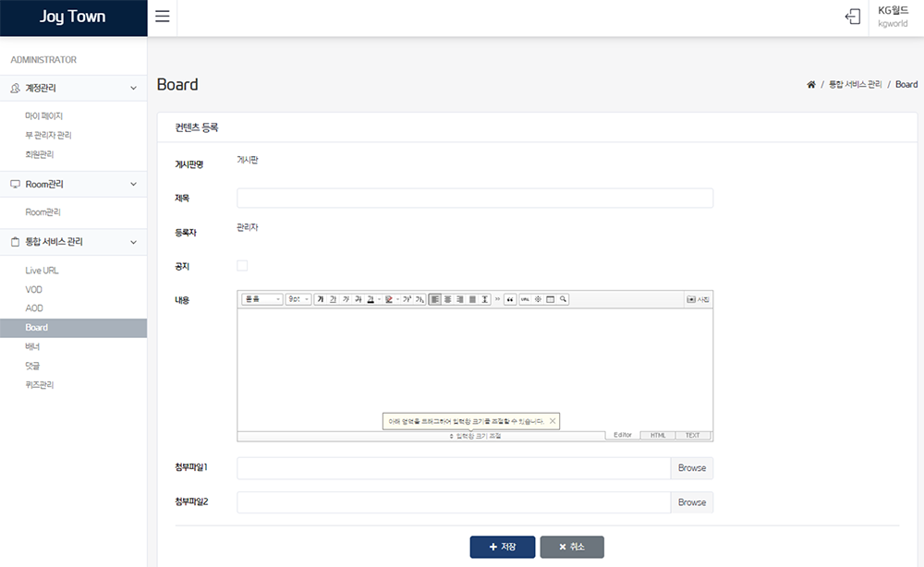Open the font size dropdown (9pt)
924x567 pixels.
point(298,299)
